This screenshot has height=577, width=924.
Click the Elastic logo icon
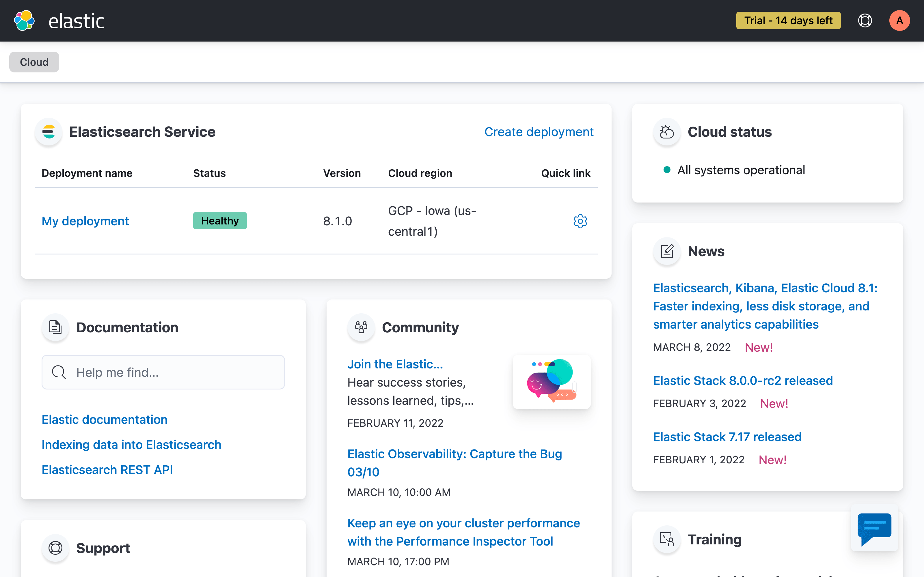pos(25,20)
